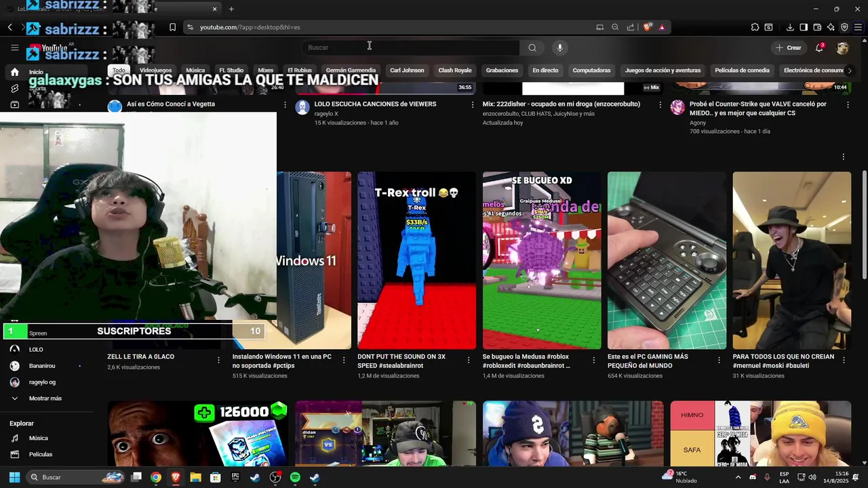Click the page vertical scrollbar
868x488 pixels.
pos(865,224)
